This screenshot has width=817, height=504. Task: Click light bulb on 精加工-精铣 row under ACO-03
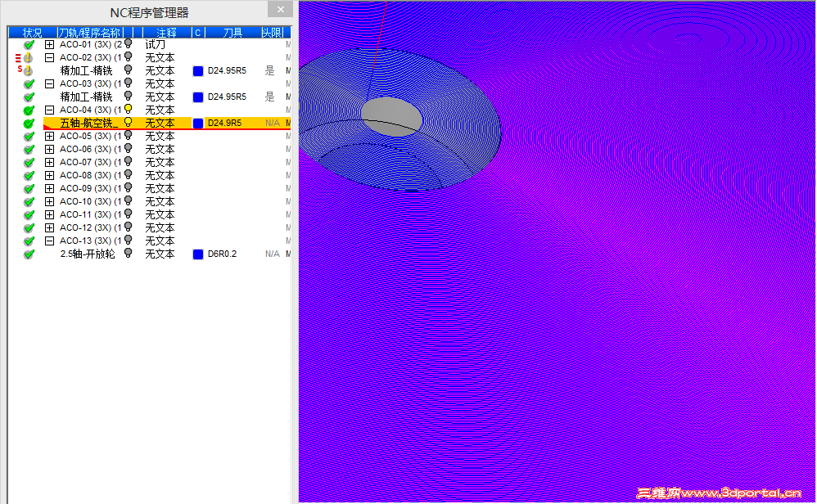[x=129, y=96]
